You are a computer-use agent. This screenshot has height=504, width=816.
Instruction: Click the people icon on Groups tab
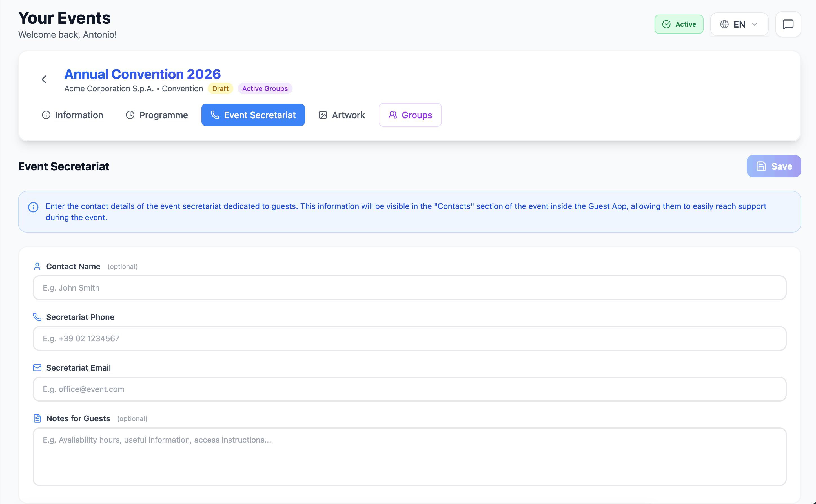coord(393,115)
